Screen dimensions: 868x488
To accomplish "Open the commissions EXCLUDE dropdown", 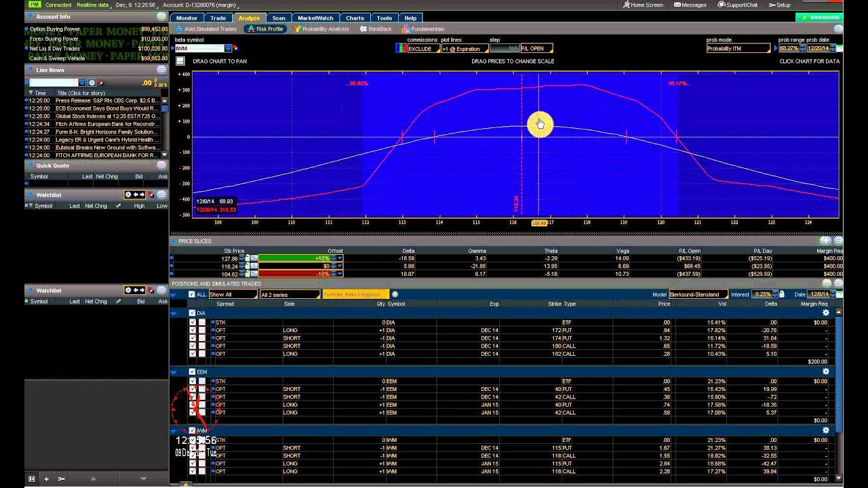I will pos(422,48).
